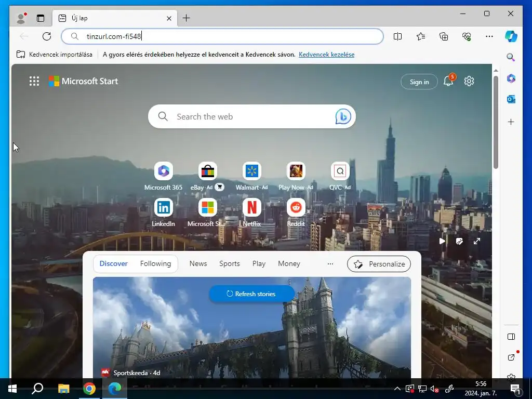Launch Google Chrome from the taskbar
The height and width of the screenshot is (399, 532).
(x=89, y=389)
